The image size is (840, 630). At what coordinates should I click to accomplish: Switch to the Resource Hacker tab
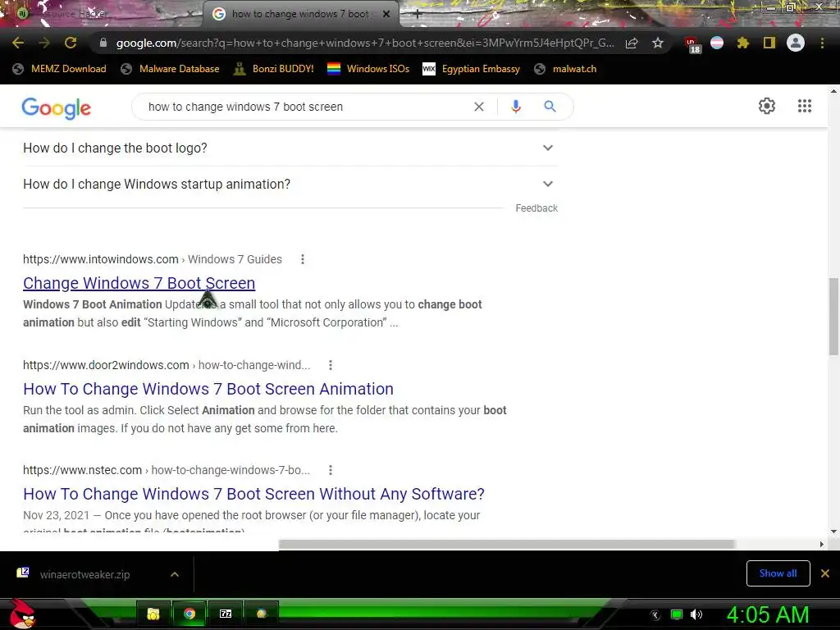(102, 14)
